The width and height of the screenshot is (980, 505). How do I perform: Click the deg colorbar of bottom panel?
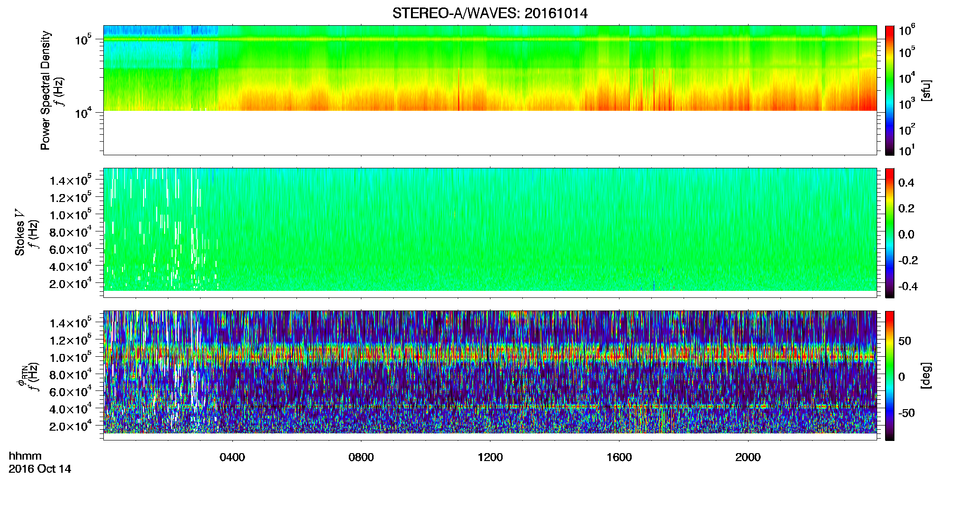pyautogui.click(x=889, y=375)
